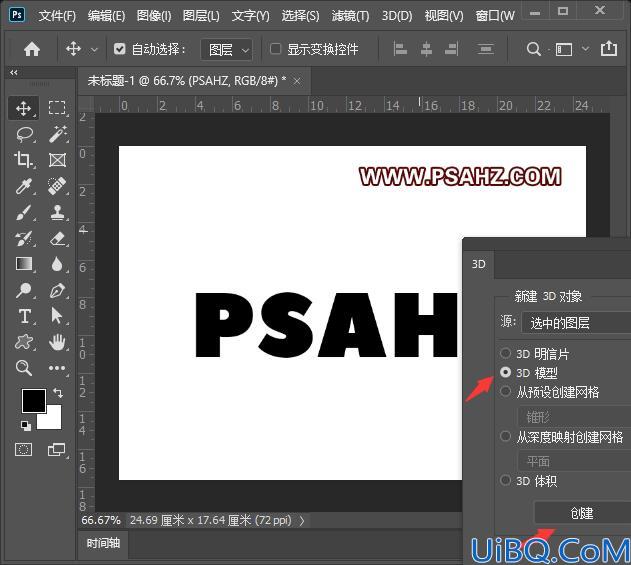Select the Lasso tool

pyautogui.click(x=25, y=134)
